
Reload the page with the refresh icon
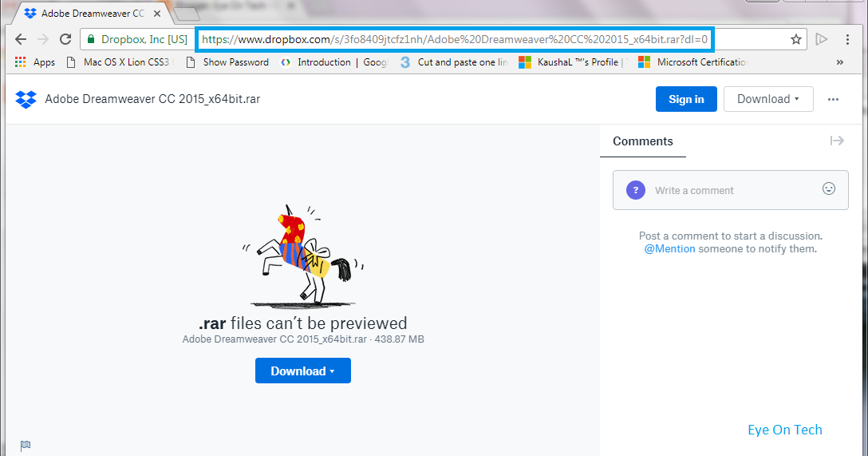65,39
